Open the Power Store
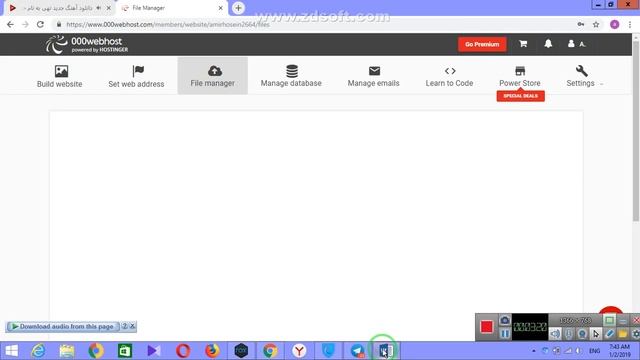Viewport: 640px width, 360px height. click(x=520, y=76)
